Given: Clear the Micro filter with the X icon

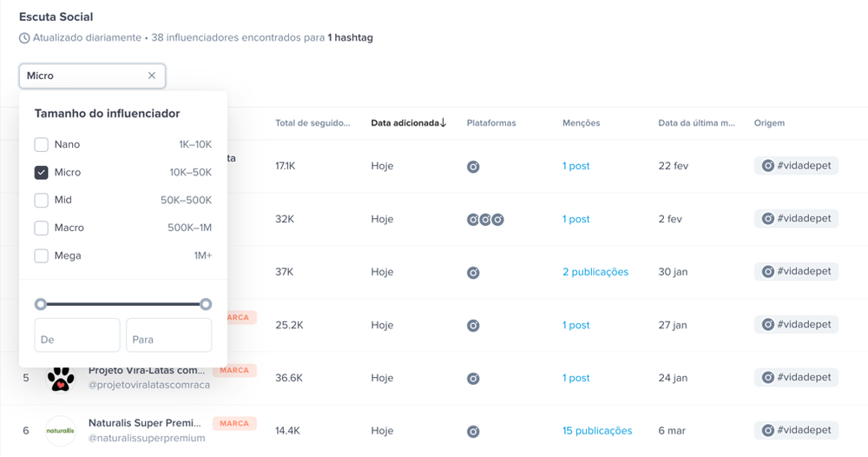Looking at the screenshot, I should coord(152,76).
